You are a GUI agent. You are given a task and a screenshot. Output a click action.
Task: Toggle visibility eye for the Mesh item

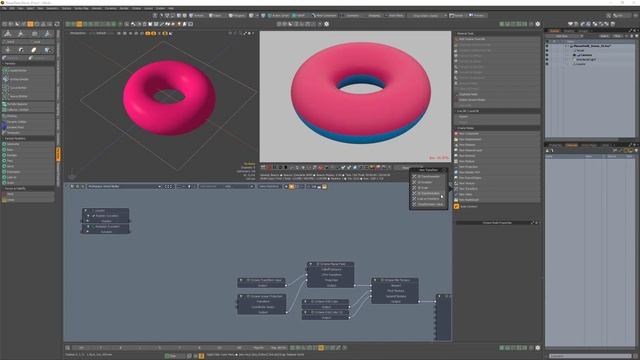click(x=547, y=51)
